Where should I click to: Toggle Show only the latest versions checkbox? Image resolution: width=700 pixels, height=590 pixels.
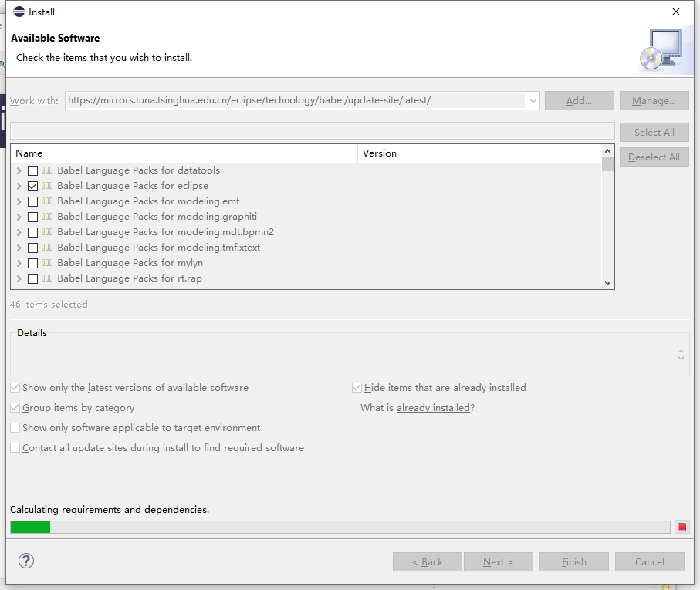point(15,387)
